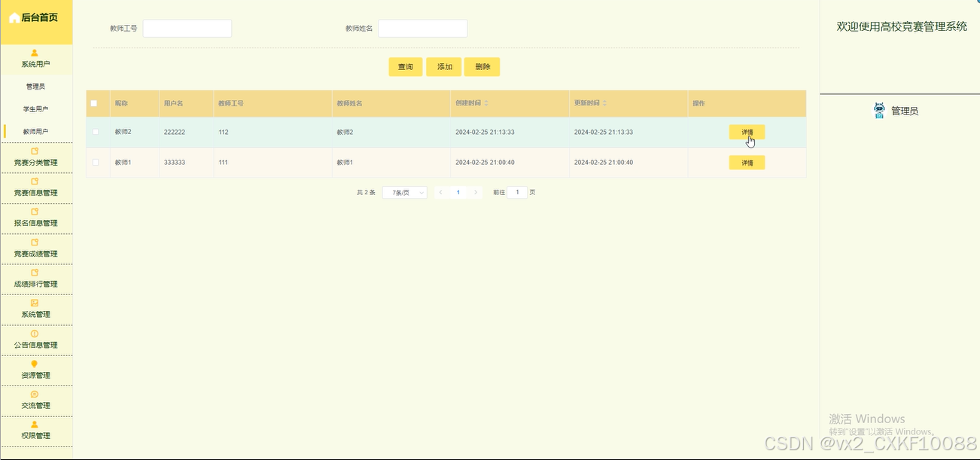Click the 权限管理 person icon

pyautogui.click(x=35, y=425)
